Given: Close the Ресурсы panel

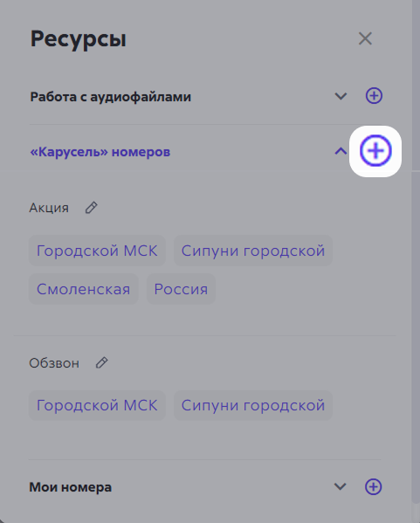Looking at the screenshot, I should [365, 38].
